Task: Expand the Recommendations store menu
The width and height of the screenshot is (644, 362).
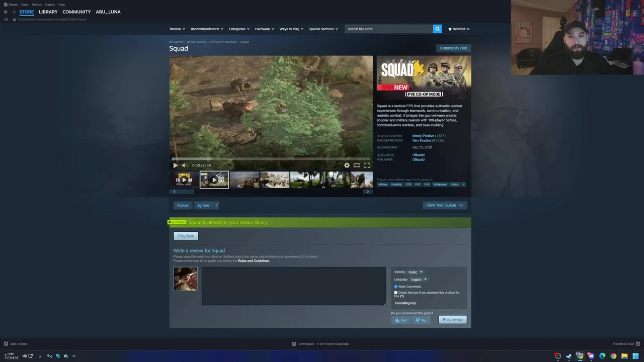Action: [207, 29]
